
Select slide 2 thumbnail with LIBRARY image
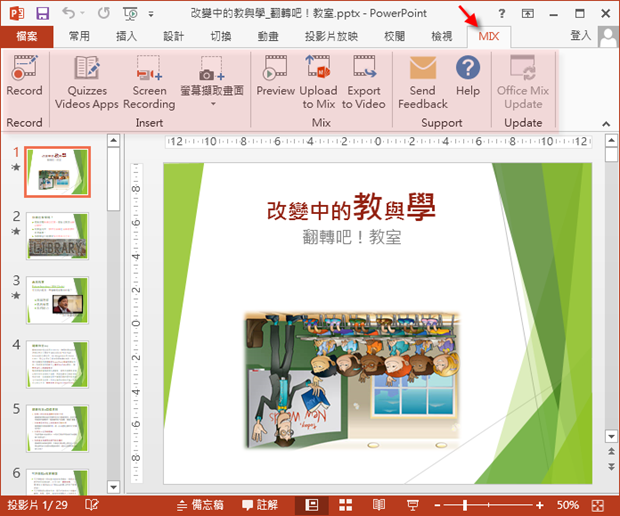pos(57,236)
